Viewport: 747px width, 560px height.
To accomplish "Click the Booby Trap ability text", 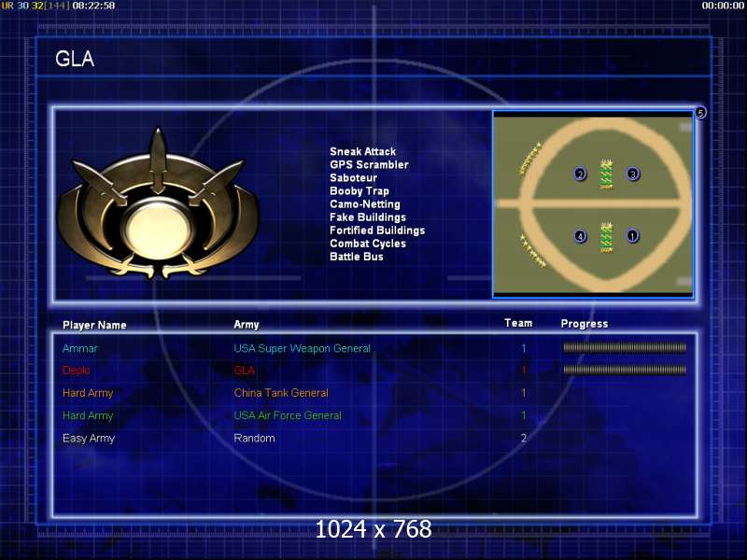I will [359, 191].
